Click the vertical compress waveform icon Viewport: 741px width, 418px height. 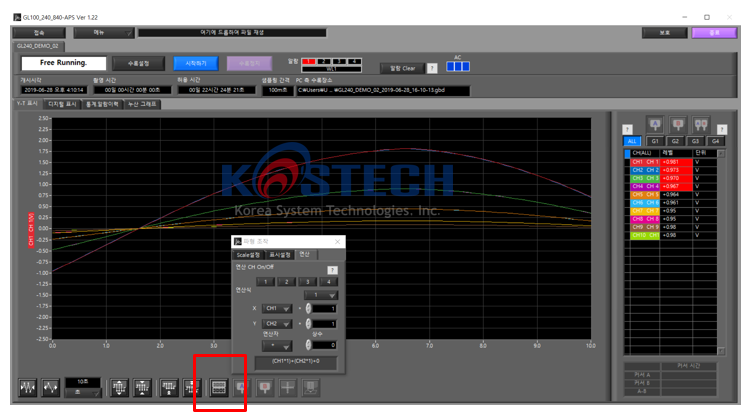(x=142, y=387)
